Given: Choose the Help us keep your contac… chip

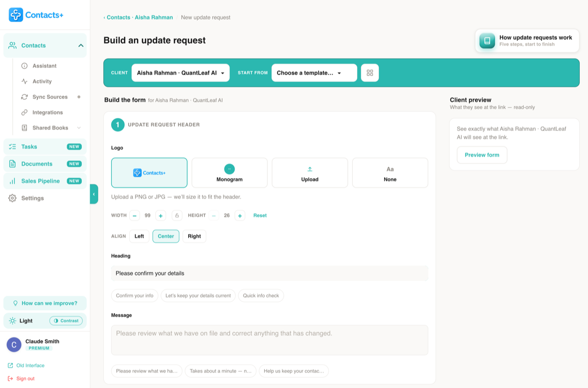Looking at the screenshot, I should click(x=294, y=371).
